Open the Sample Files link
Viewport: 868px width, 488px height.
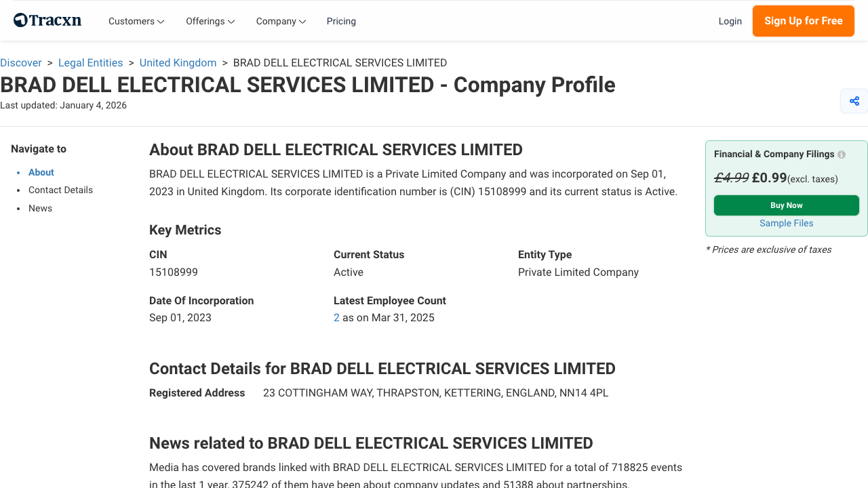click(786, 223)
